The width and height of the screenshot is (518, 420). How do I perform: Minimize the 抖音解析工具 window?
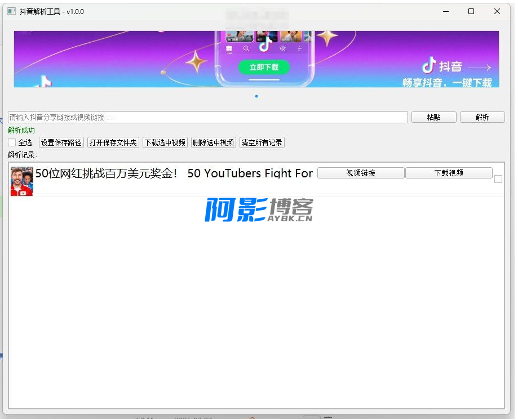[445, 11]
